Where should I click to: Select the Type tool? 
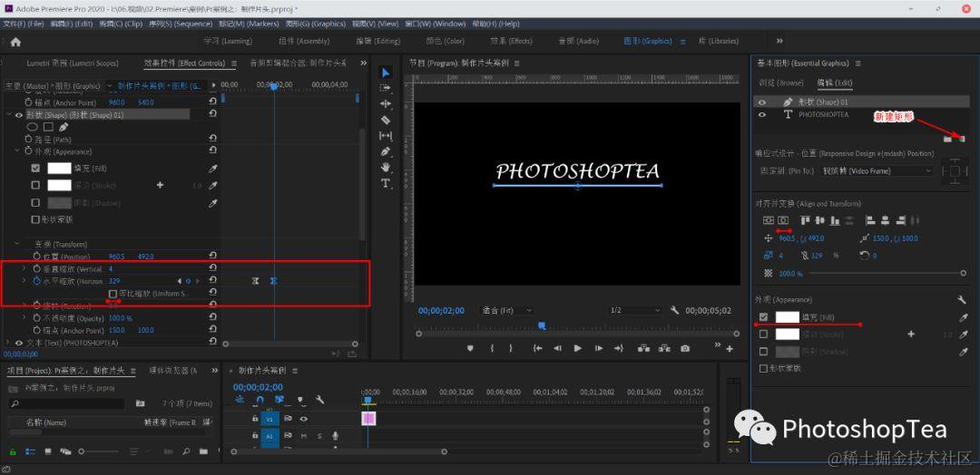pos(386,183)
